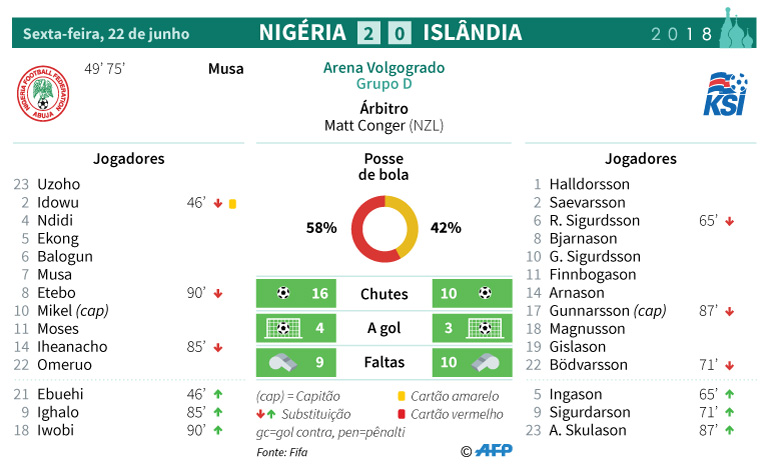The height and width of the screenshot is (469, 768).
Task: Click the yellow Cartão amarelo legend swatch
Action: click(x=402, y=396)
